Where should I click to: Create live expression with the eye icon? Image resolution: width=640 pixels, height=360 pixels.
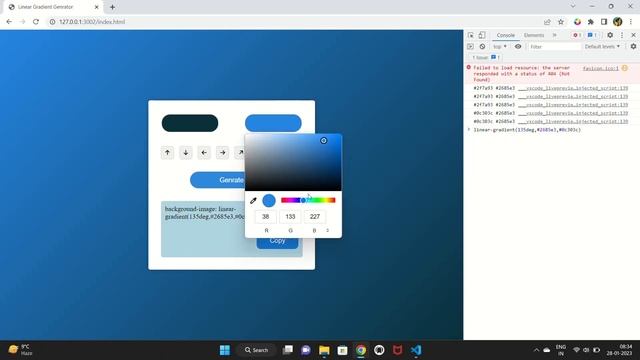[x=518, y=47]
